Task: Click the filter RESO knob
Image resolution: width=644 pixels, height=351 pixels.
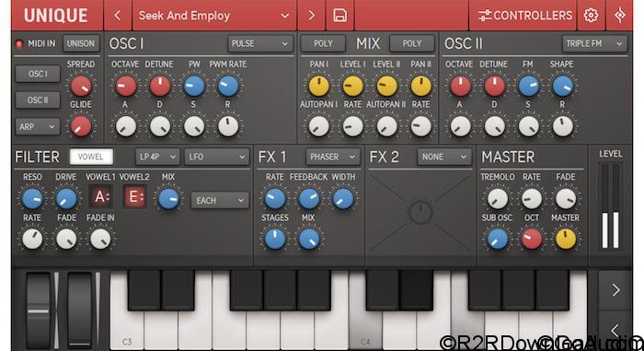Action: pos(32,199)
